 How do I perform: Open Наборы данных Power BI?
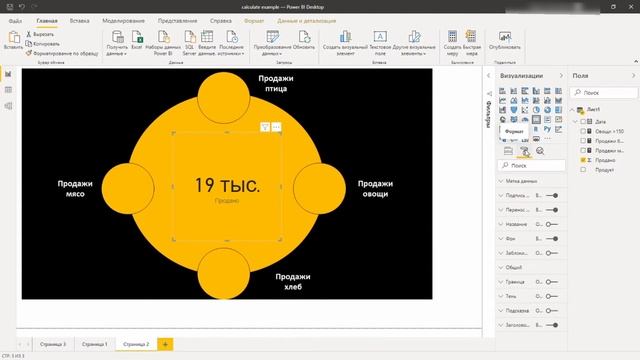(x=163, y=43)
